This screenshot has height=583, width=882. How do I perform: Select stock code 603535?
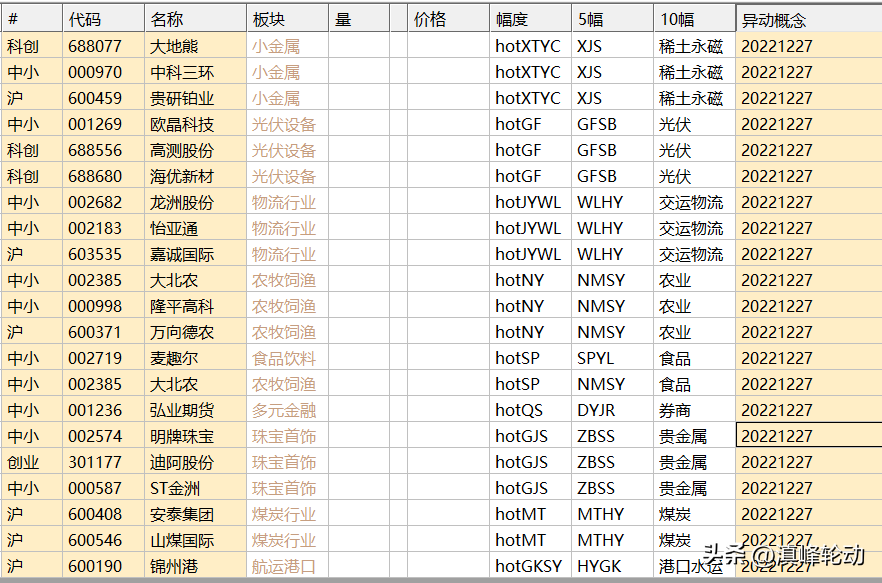tap(104, 254)
